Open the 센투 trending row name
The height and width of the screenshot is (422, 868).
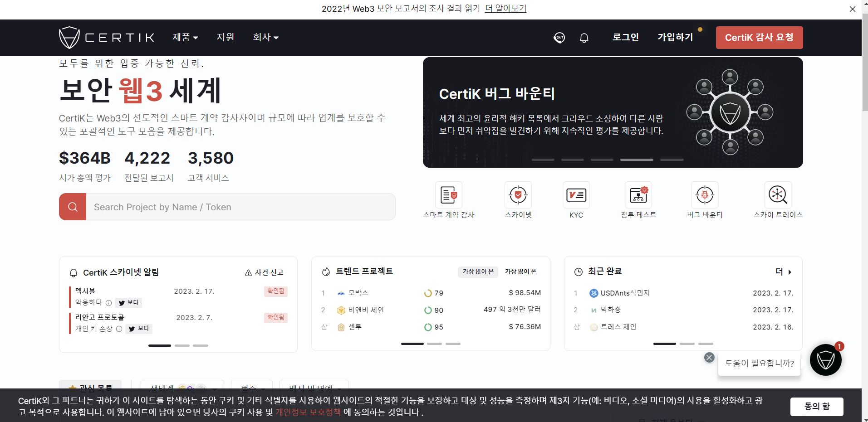coord(355,327)
